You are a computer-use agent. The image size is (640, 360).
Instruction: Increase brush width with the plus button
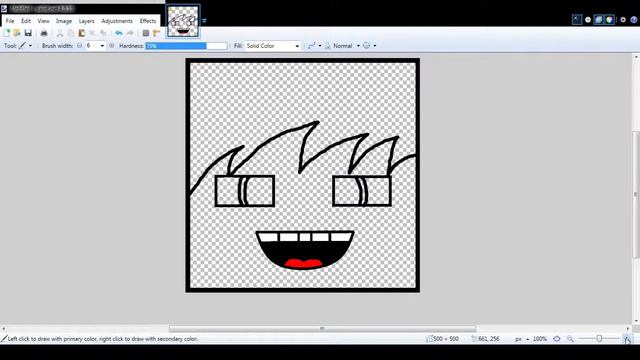point(112,46)
